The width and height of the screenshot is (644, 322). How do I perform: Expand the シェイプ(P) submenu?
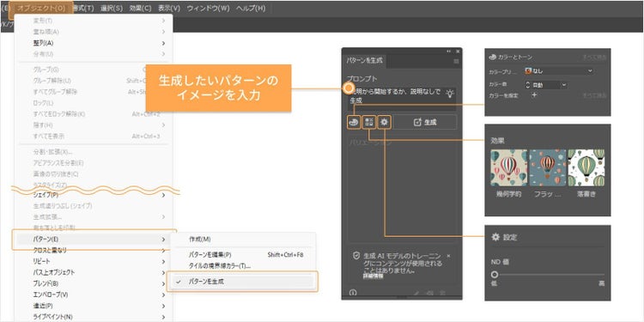click(x=94, y=195)
